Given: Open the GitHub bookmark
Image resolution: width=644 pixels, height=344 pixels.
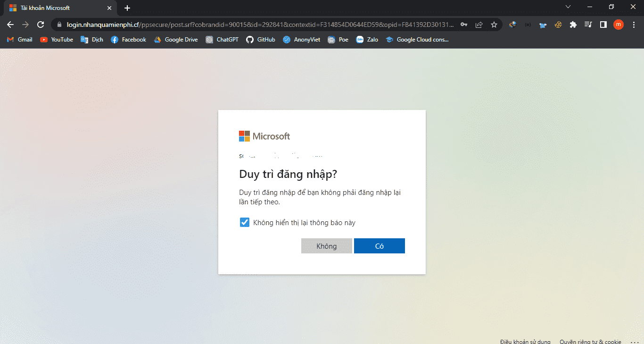Looking at the screenshot, I should click(x=261, y=40).
